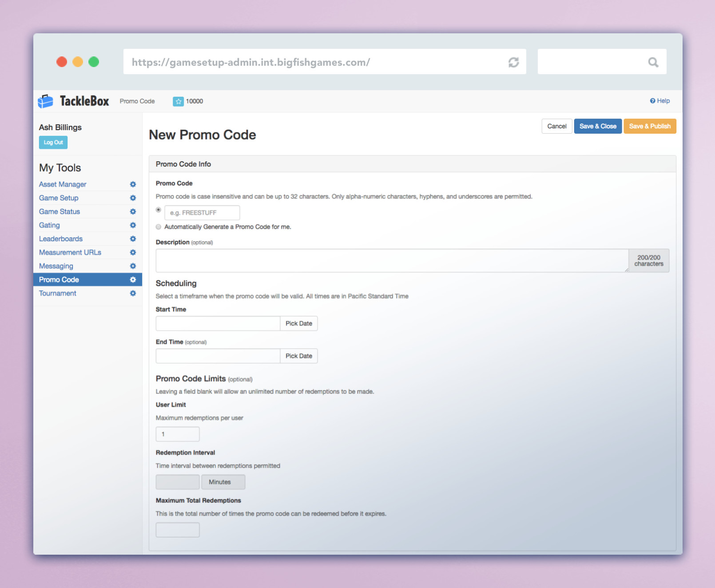Screen dimensions: 715x588
Task: Open the gear icon for Asset Manager
Action: [133, 184]
